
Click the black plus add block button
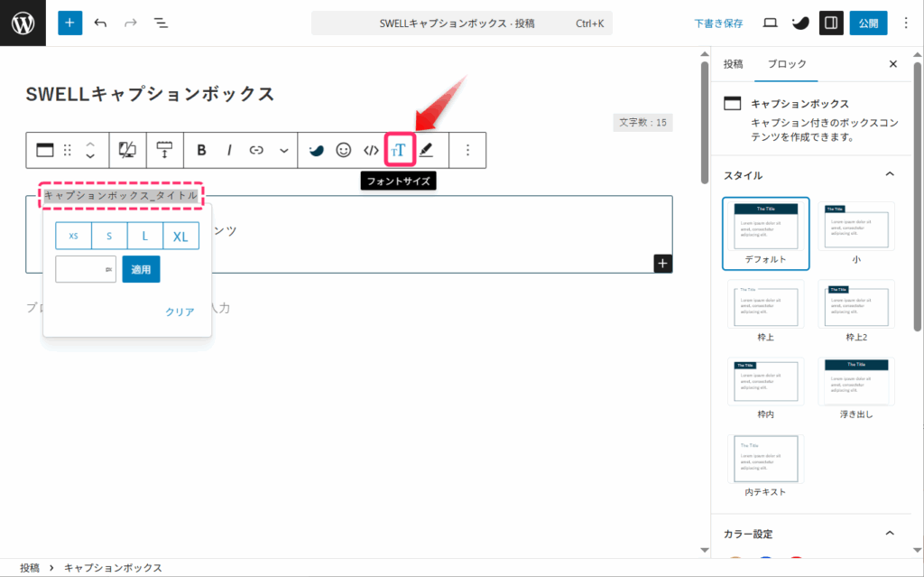pos(662,263)
